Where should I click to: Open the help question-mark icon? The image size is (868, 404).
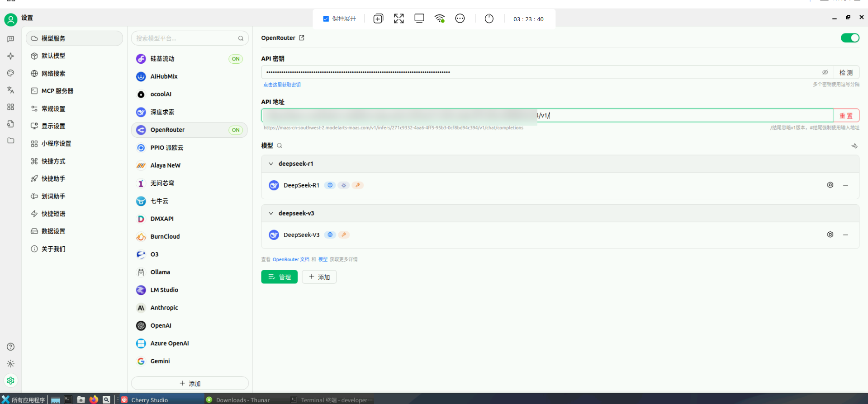pos(10,347)
